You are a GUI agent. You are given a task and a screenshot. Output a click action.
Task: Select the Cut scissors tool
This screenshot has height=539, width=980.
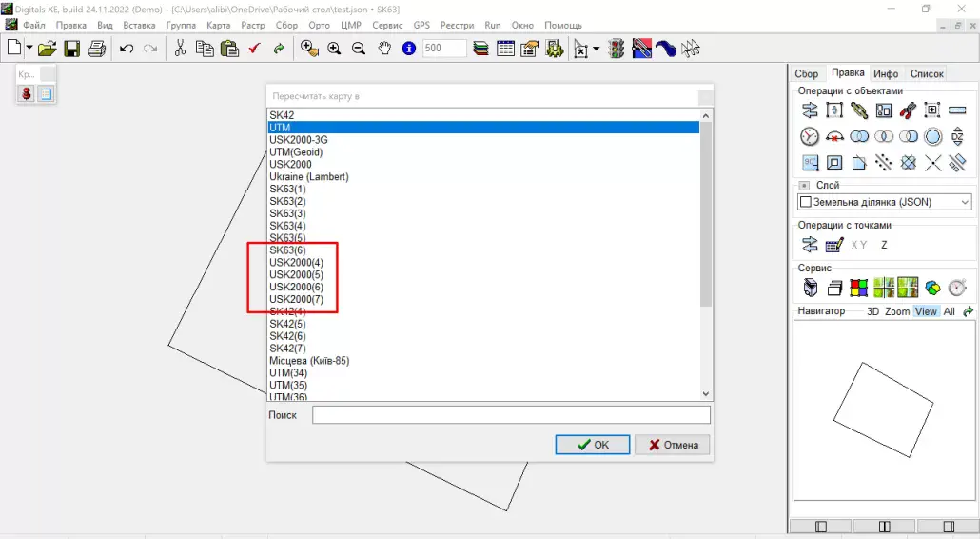tap(180, 49)
